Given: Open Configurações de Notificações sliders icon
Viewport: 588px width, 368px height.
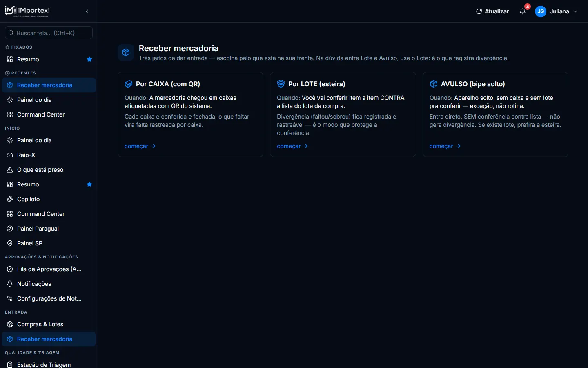Looking at the screenshot, I should point(10,298).
